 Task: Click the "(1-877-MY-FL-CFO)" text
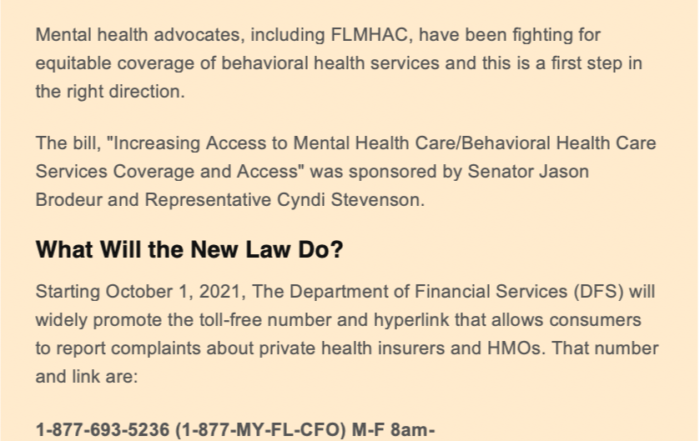coord(261,430)
